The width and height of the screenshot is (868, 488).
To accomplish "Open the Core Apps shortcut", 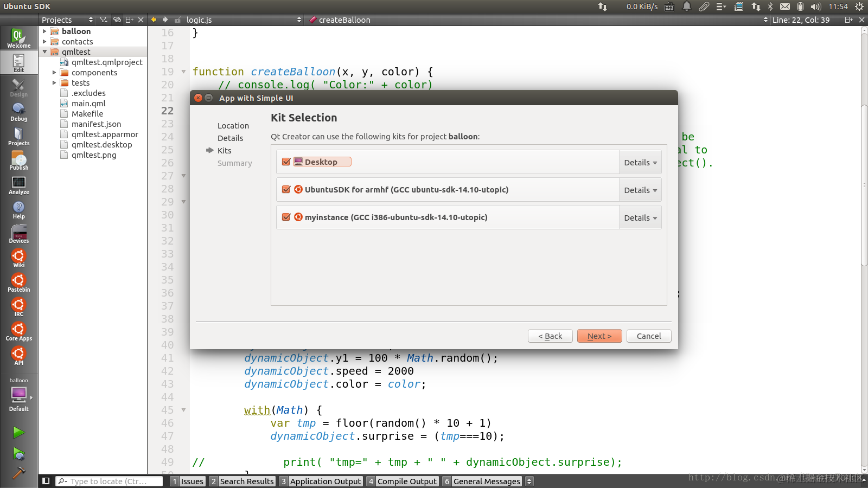I will pos(19,331).
